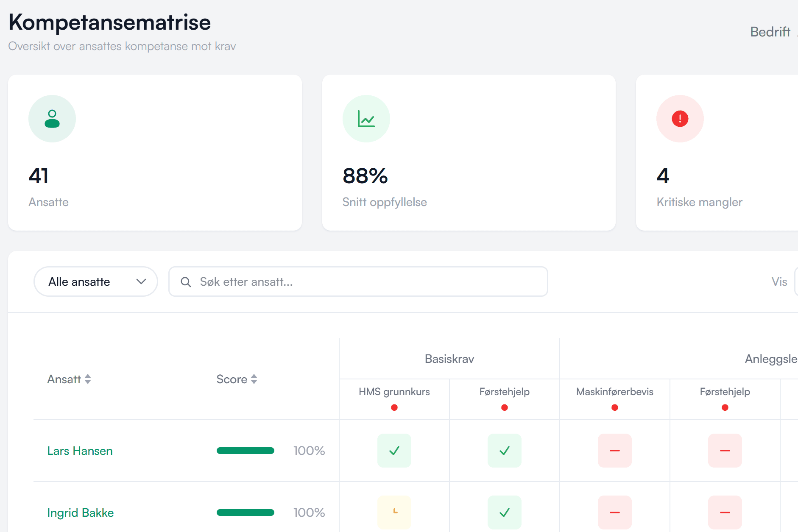
Task: Click the red alert icon above Kritiske mangler
Action: click(x=680, y=119)
